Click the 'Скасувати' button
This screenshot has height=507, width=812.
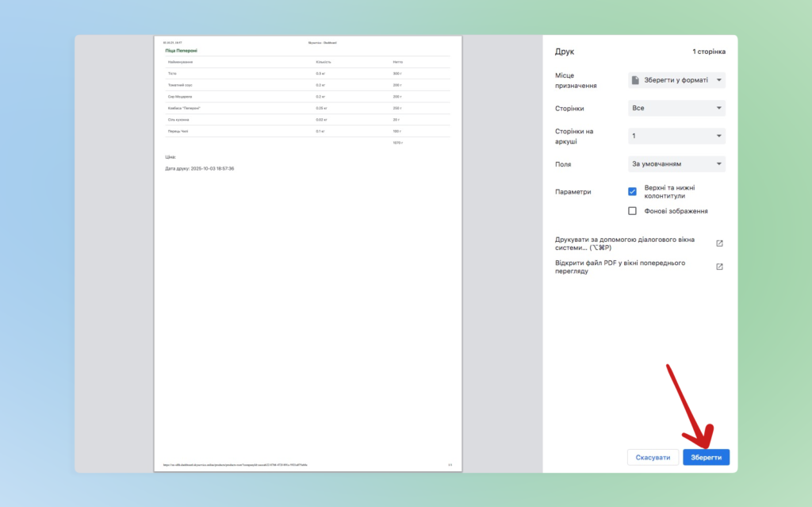tap(653, 458)
